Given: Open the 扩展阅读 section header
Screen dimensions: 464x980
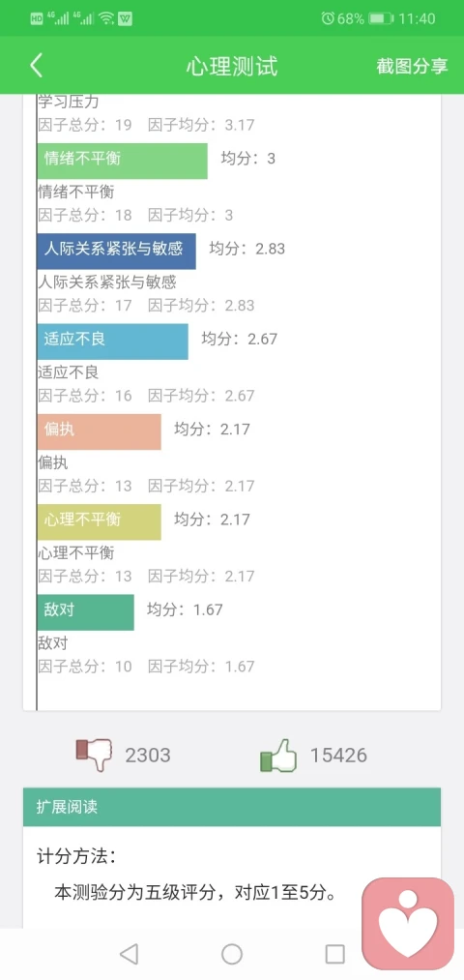Looking at the screenshot, I should [x=232, y=807].
